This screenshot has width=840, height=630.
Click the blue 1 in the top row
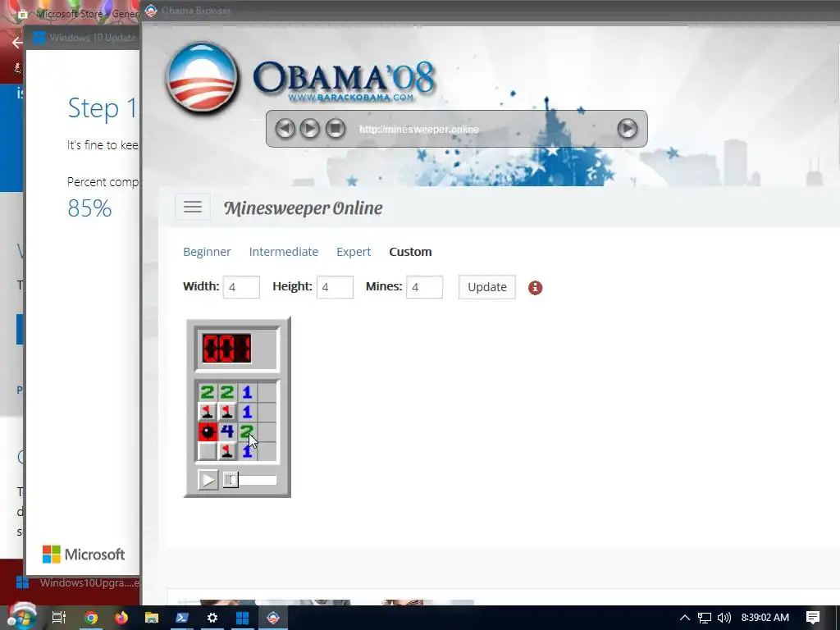pos(247,391)
